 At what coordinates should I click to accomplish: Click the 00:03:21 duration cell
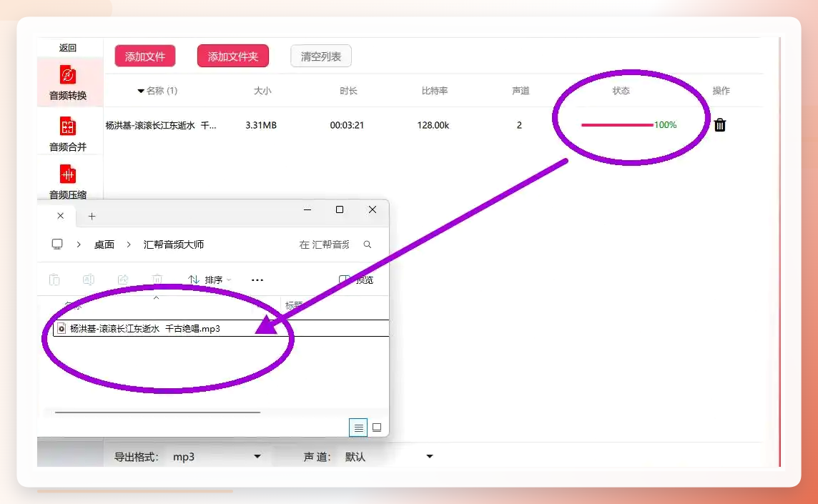click(347, 125)
